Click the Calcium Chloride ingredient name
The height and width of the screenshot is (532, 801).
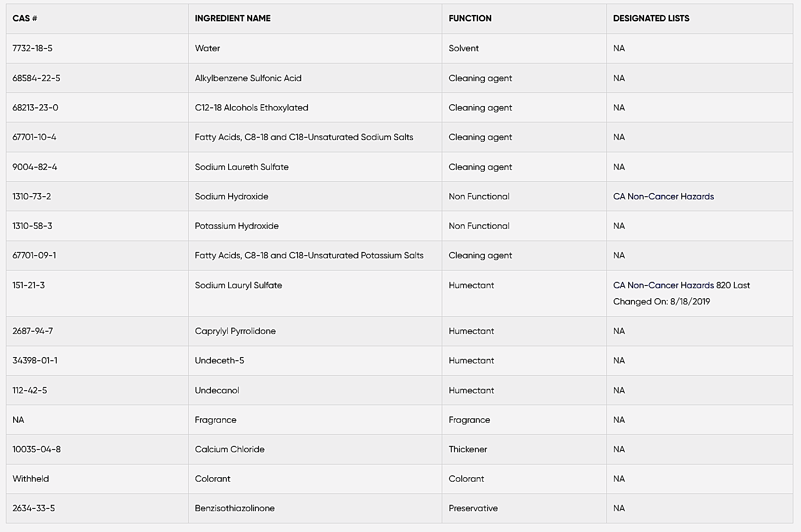pyautogui.click(x=230, y=449)
